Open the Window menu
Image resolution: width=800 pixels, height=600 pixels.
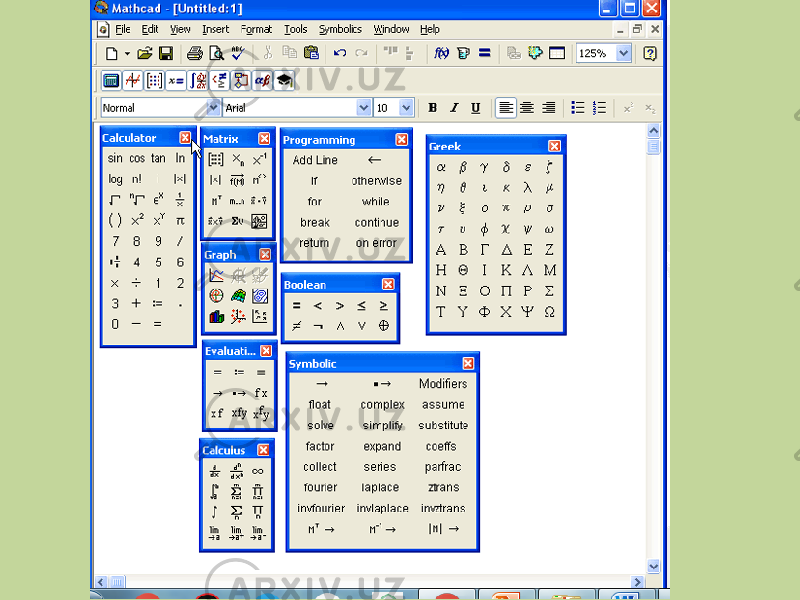[391, 30]
